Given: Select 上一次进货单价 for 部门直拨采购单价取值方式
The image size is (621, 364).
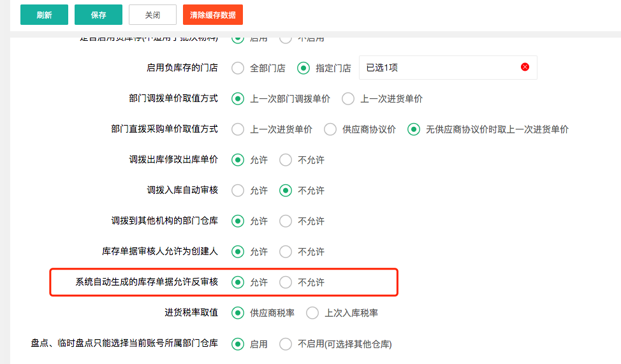Looking at the screenshot, I should pyautogui.click(x=238, y=129).
